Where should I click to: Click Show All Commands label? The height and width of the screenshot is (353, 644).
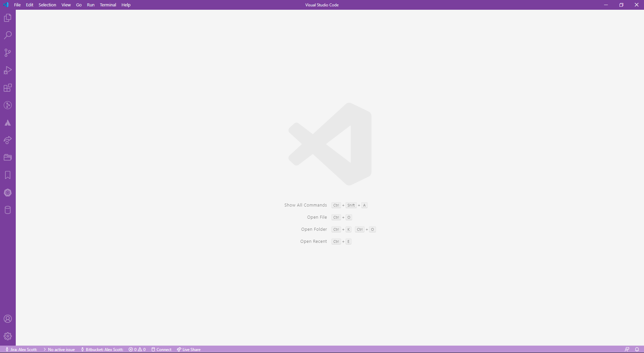[x=306, y=205]
